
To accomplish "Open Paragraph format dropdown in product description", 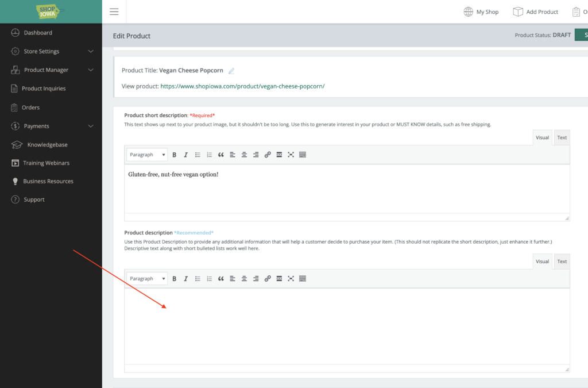I will click(x=147, y=279).
